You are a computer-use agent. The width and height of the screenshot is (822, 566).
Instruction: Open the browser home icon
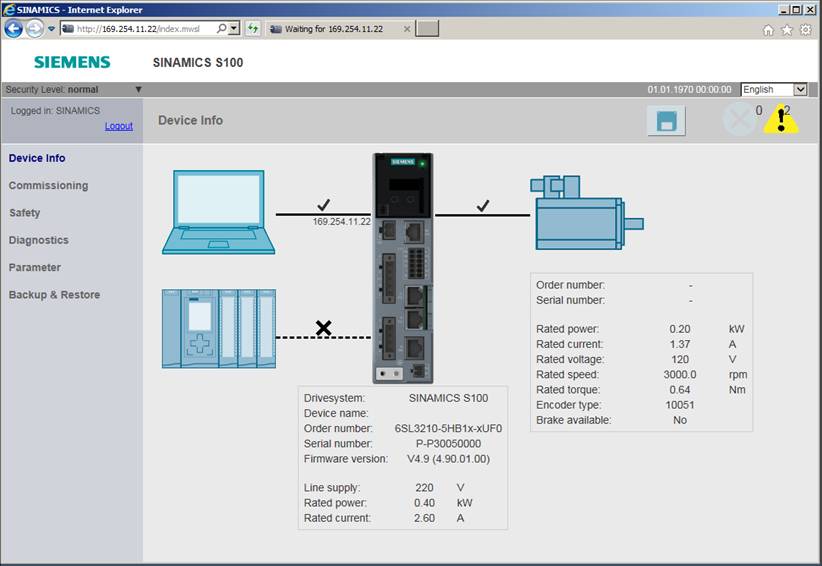(x=768, y=30)
